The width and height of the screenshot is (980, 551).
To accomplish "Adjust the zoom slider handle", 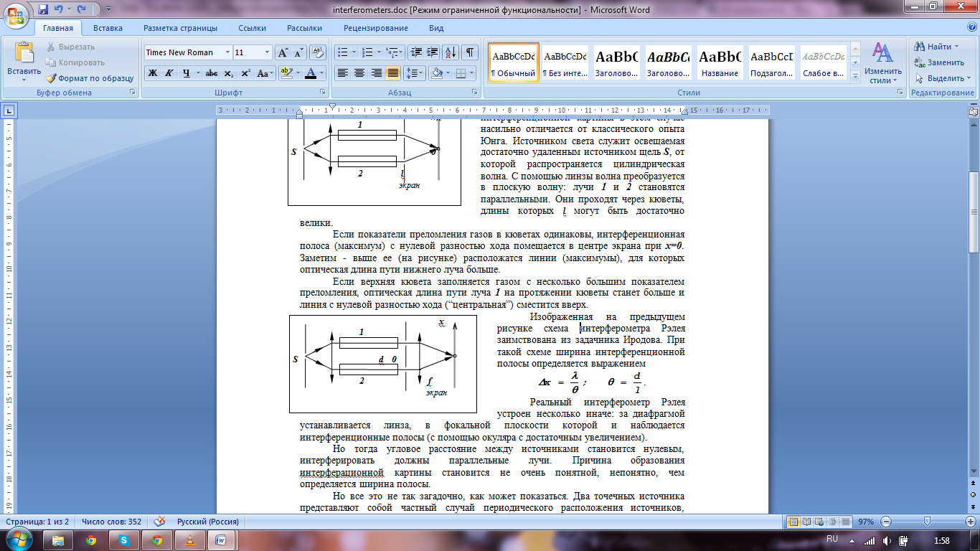I will tap(928, 522).
